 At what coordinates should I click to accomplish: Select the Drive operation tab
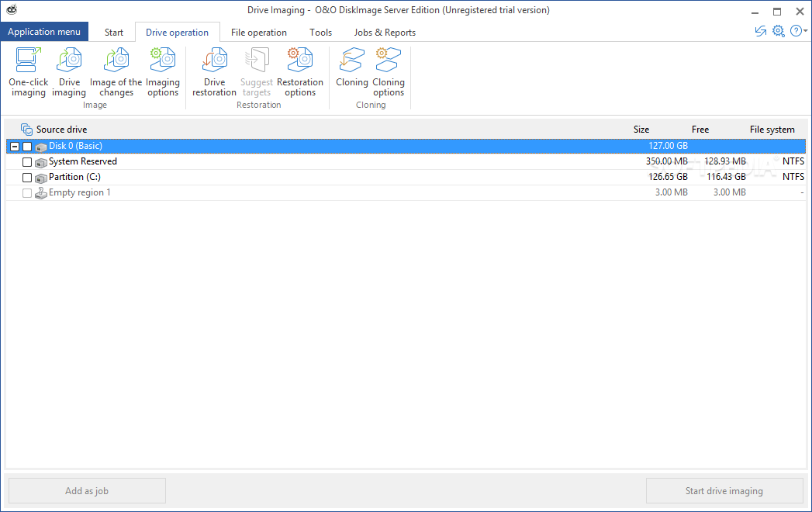point(177,32)
